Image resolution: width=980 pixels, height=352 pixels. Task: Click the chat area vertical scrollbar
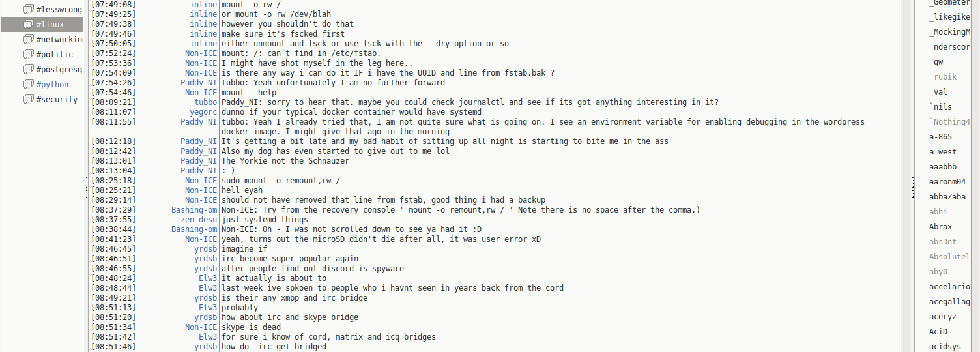coord(906,176)
